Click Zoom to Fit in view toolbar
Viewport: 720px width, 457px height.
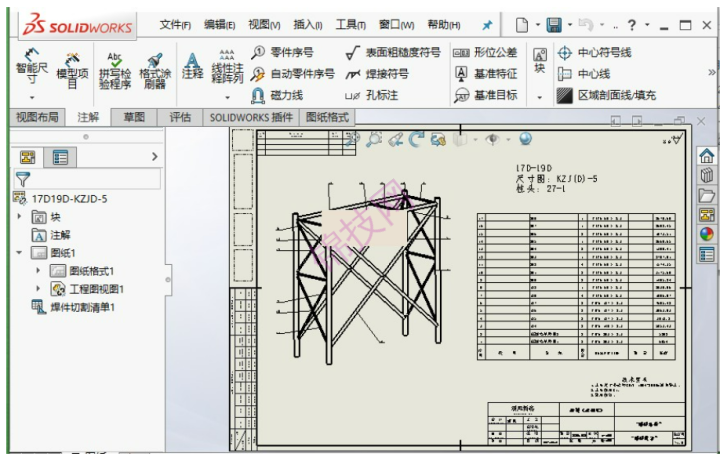(352, 139)
